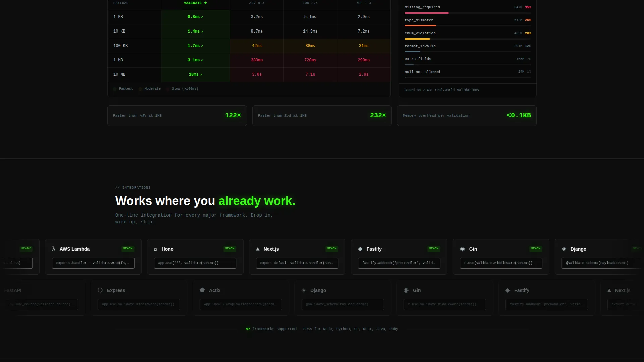Viewport: 644px width, 362px height.
Task: Click the ZOD 3.X column header
Action: coord(310,3)
